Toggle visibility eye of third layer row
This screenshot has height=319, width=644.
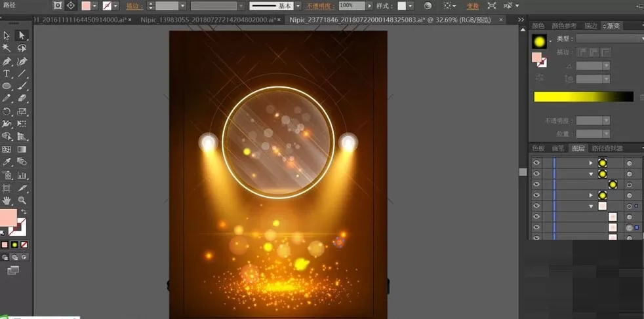[x=536, y=185]
